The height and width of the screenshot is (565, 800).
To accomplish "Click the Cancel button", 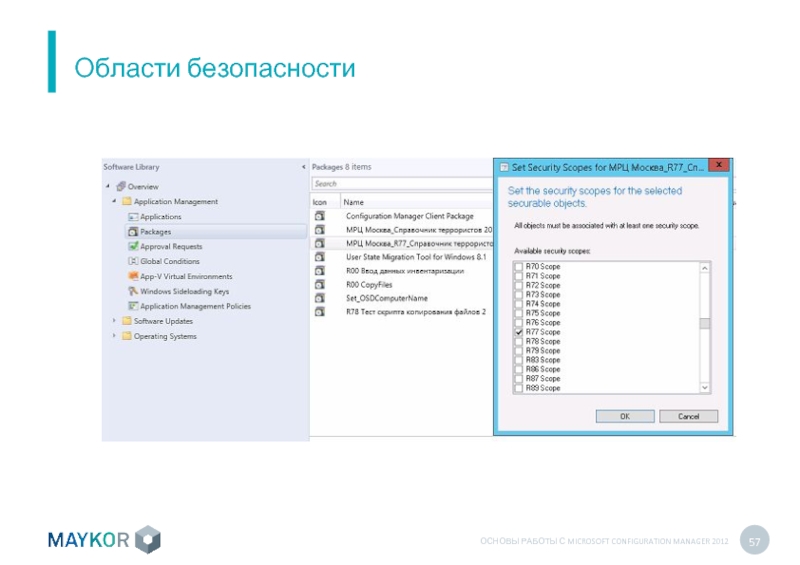I will tap(688, 416).
